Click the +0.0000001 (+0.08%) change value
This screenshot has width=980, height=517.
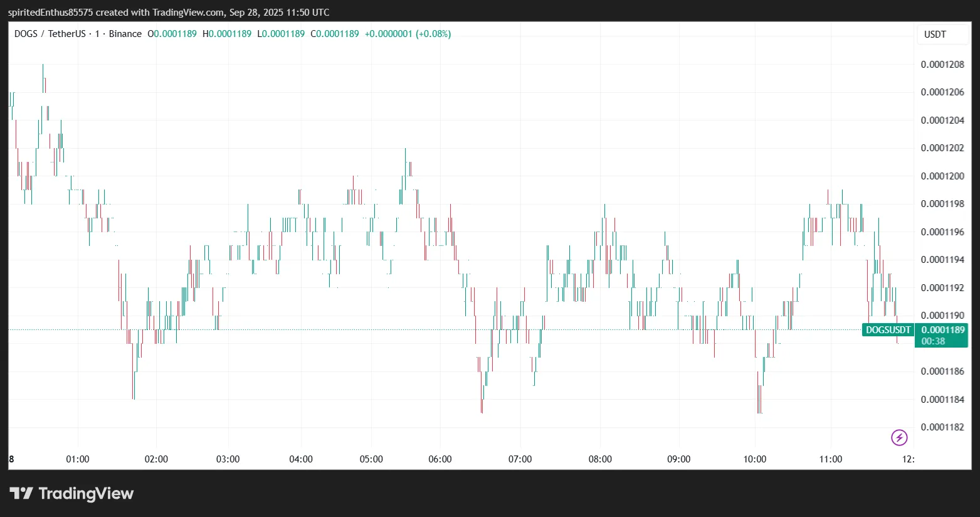click(x=408, y=34)
